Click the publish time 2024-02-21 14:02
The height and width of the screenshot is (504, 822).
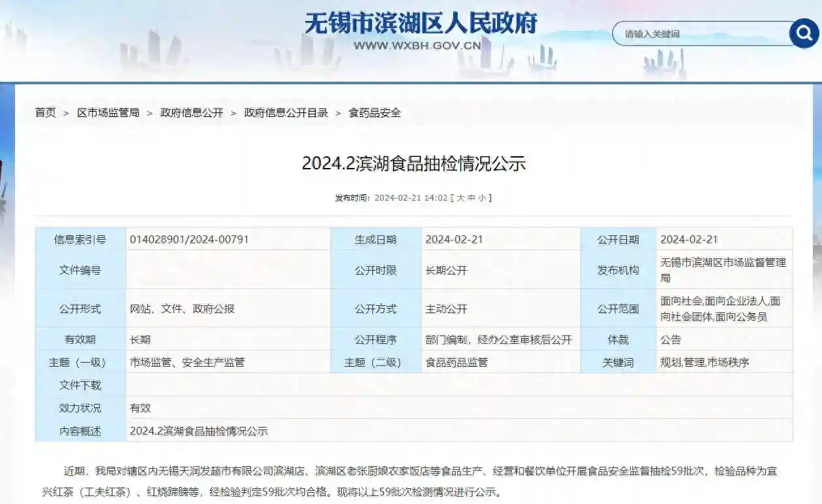411,197
